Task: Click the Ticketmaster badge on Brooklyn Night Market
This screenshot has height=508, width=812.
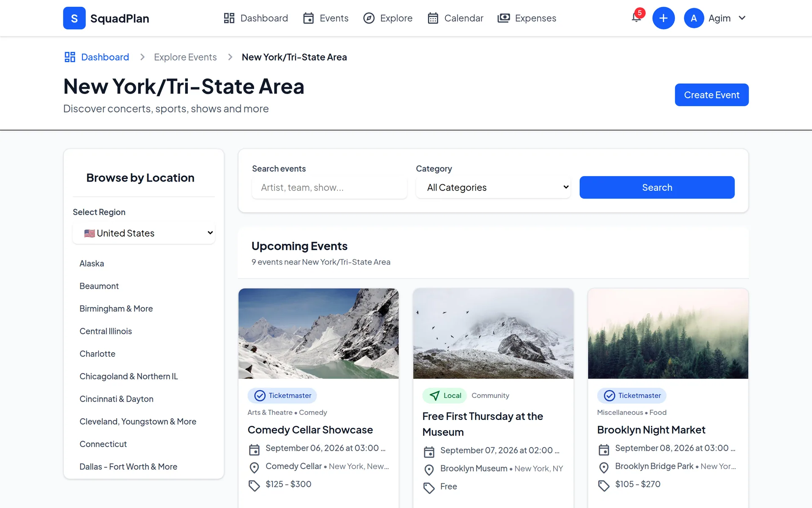Action: click(631, 395)
